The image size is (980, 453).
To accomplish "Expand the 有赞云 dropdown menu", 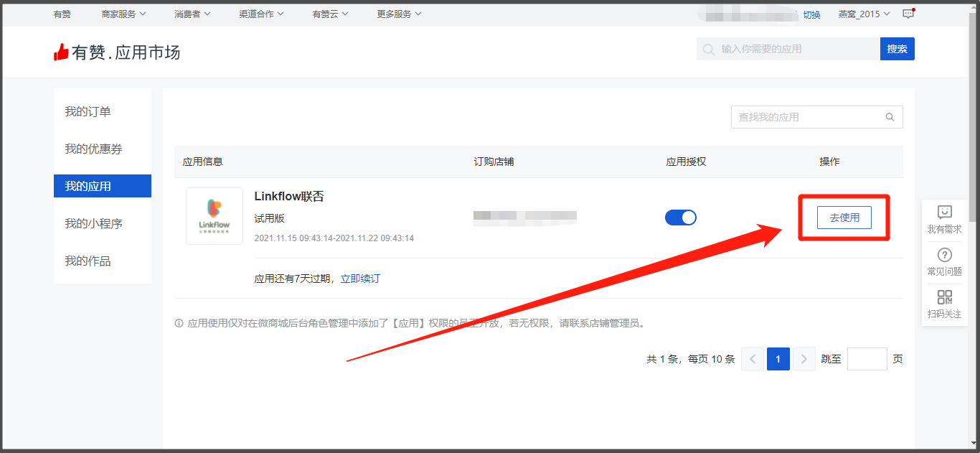I will click(330, 14).
